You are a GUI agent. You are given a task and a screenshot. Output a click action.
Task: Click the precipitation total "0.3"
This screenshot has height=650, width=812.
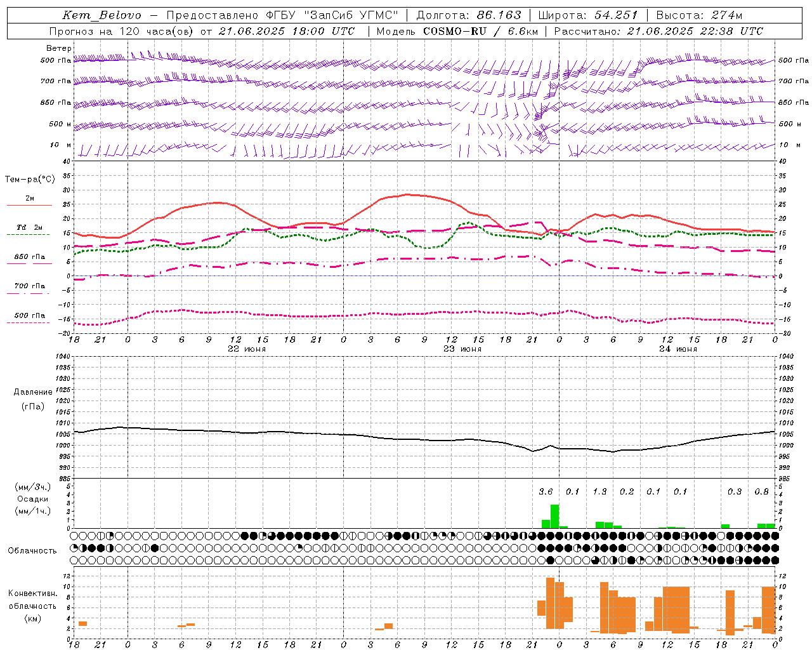point(735,492)
